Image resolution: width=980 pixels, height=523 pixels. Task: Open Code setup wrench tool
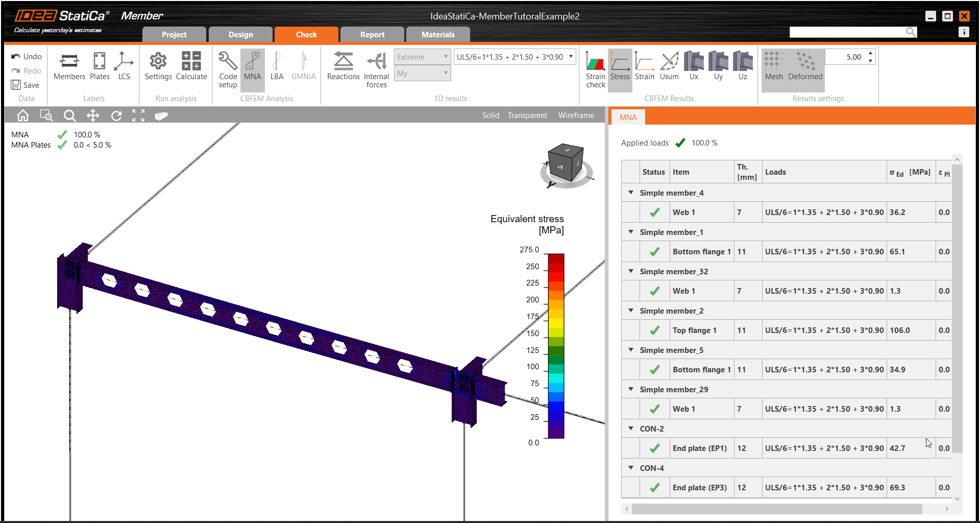pyautogui.click(x=228, y=70)
